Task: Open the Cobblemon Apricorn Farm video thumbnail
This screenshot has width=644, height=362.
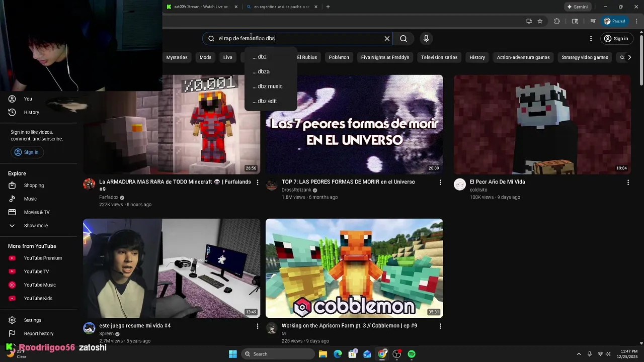Action: coord(354,268)
